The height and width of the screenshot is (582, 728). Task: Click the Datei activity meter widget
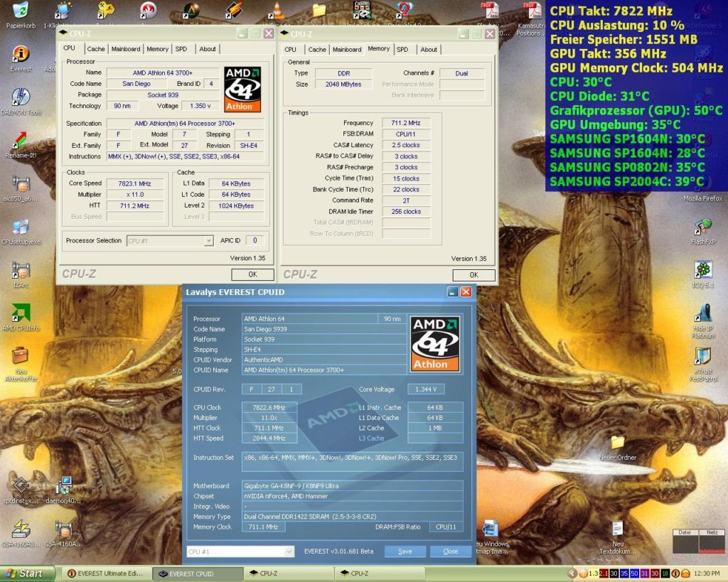click(685, 542)
